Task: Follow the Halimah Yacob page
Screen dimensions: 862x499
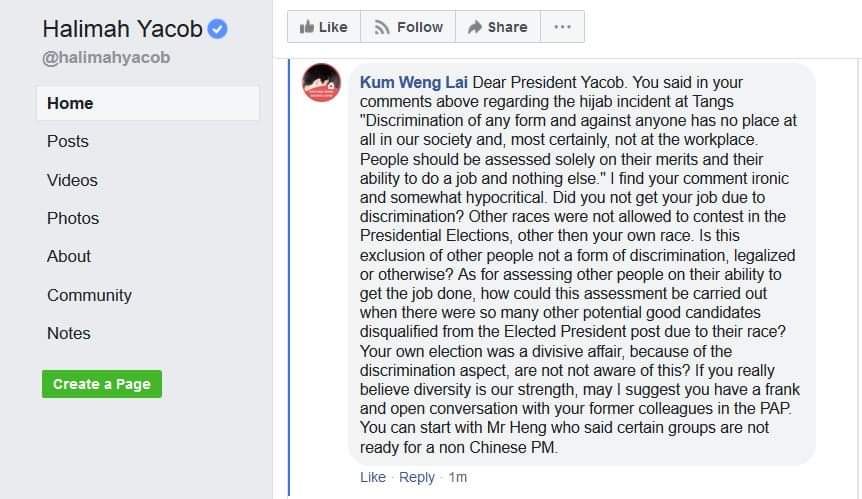Action: click(408, 27)
